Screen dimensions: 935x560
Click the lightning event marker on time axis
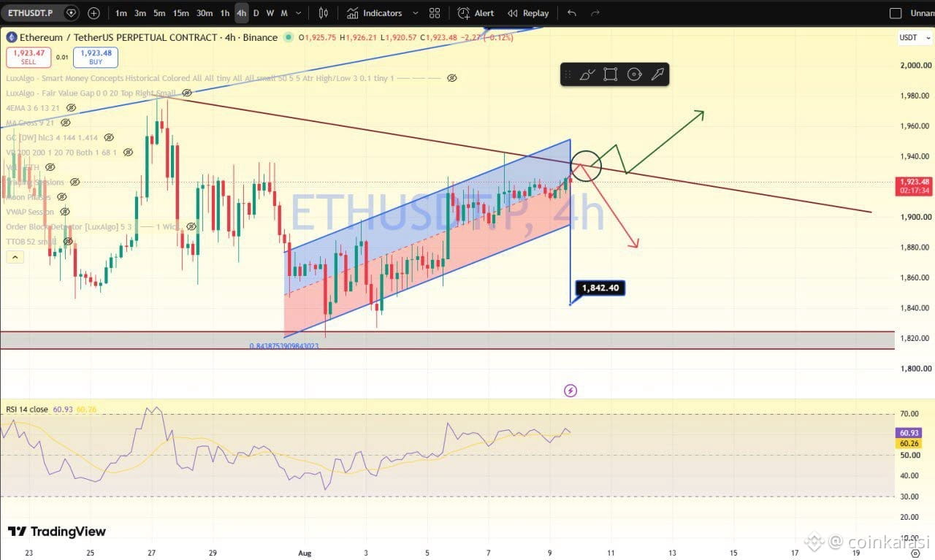tap(570, 391)
